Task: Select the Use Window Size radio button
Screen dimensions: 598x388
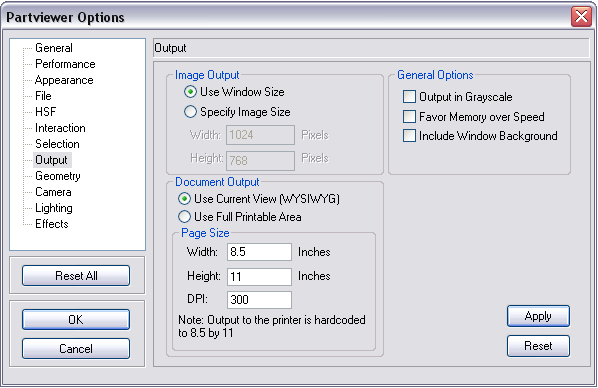Action: coord(190,92)
